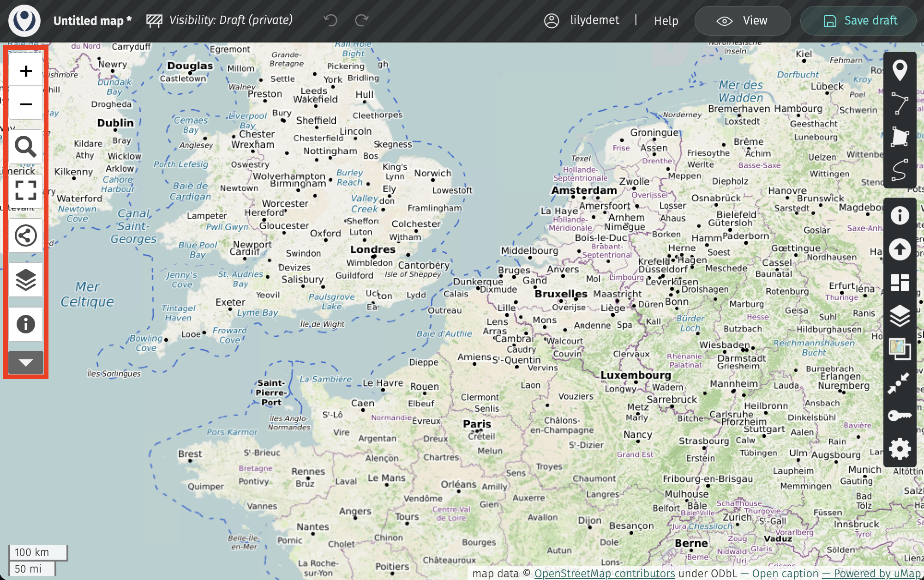This screenshot has height=580, width=924.
Task: Select the draw polyline tool
Action: point(900,103)
